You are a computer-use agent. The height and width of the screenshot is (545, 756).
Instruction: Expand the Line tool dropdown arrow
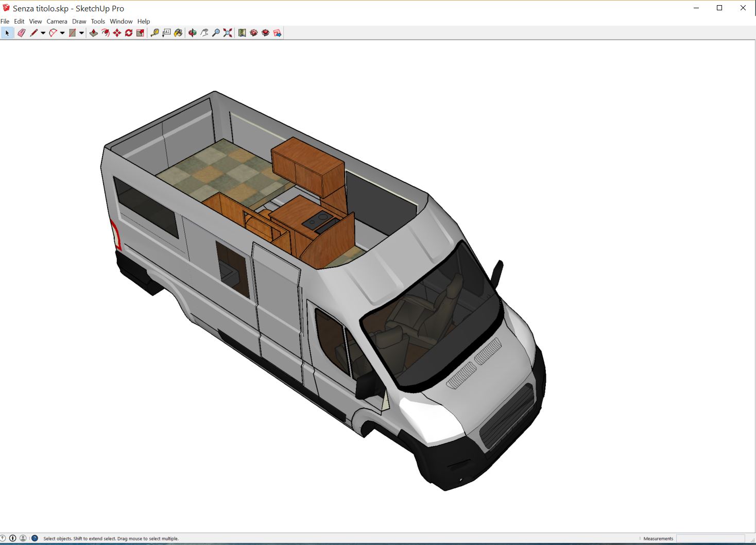tap(42, 32)
